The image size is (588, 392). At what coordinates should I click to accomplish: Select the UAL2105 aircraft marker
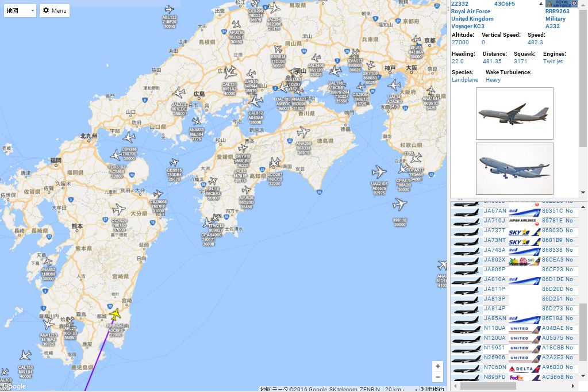coord(379,172)
